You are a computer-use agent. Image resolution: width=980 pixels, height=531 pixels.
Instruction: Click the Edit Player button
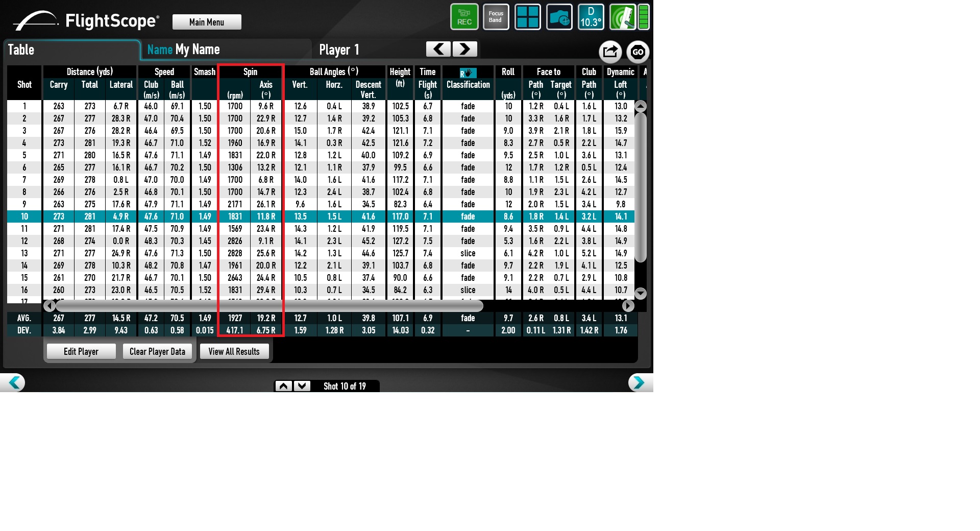tap(81, 351)
